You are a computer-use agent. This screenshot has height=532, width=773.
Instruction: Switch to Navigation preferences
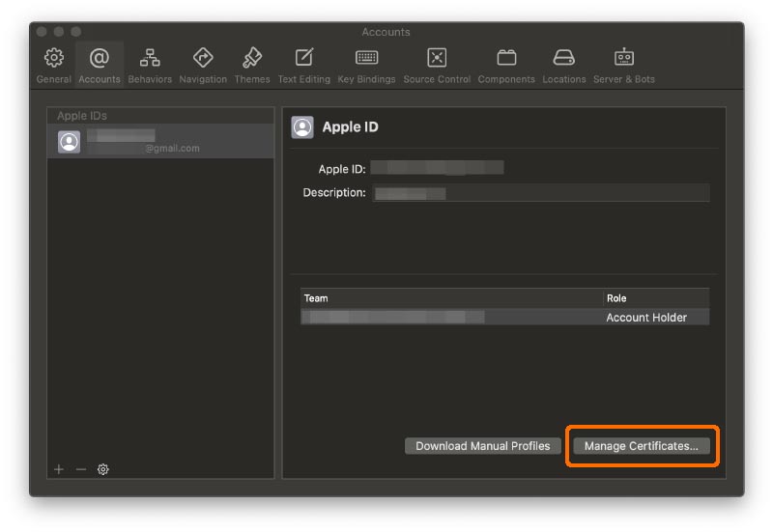point(203,66)
